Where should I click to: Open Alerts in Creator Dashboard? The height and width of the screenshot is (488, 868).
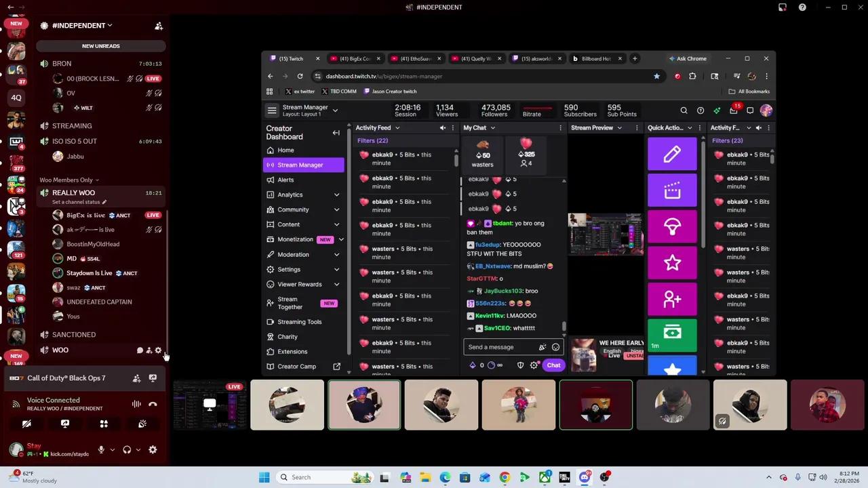coord(303,180)
